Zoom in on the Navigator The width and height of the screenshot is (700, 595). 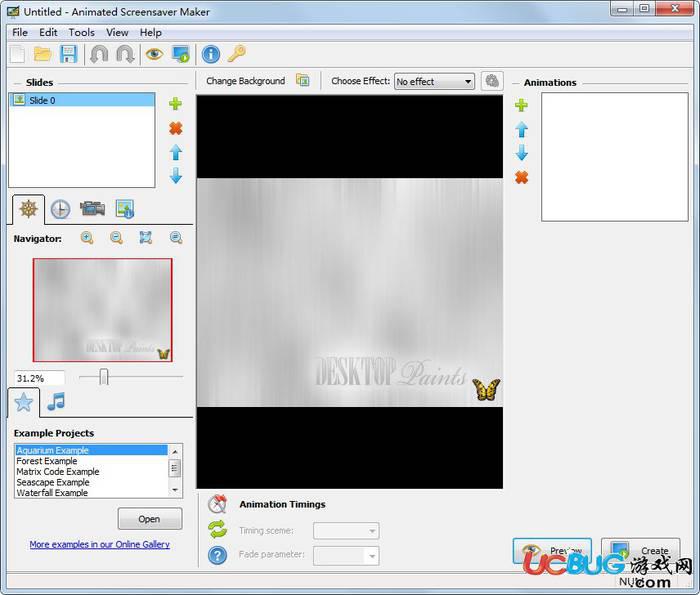coord(87,238)
